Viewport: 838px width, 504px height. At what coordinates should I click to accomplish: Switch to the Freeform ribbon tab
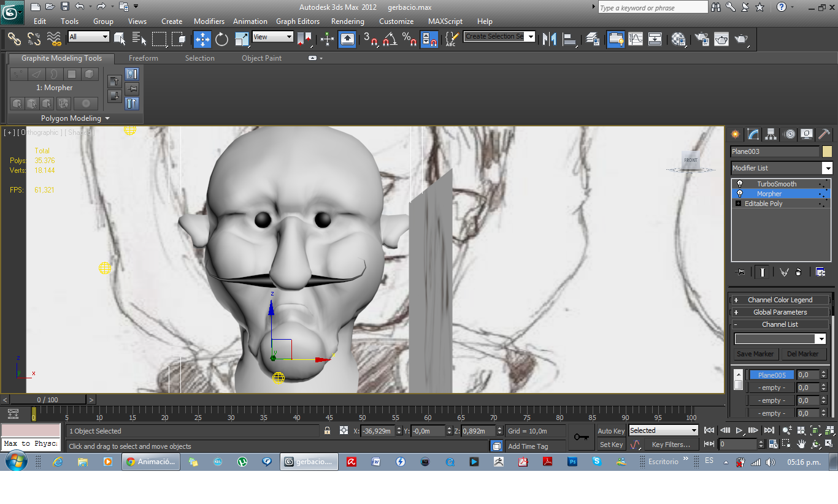[x=143, y=58]
